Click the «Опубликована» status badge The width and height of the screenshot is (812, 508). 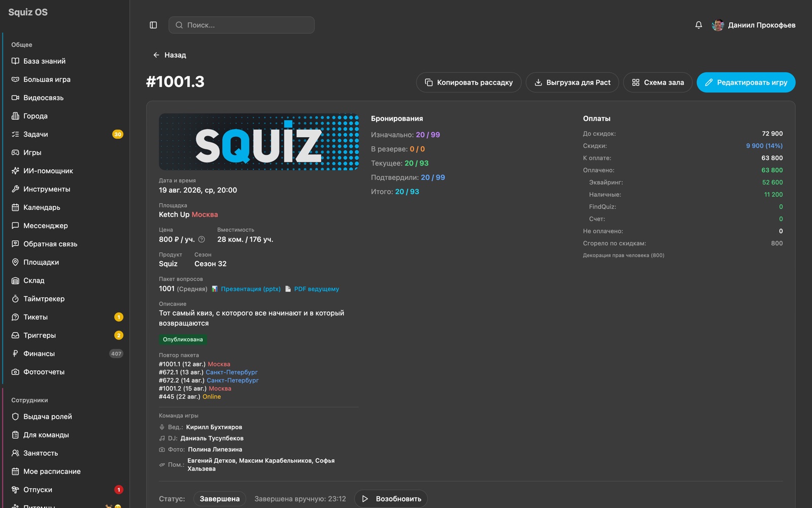183,339
